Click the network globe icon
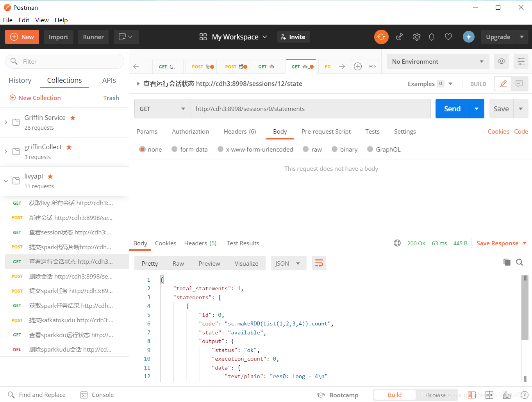 coord(397,243)
